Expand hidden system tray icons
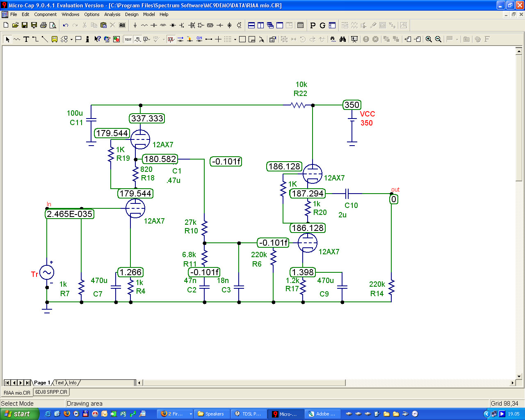 click(x=486, y=414)
